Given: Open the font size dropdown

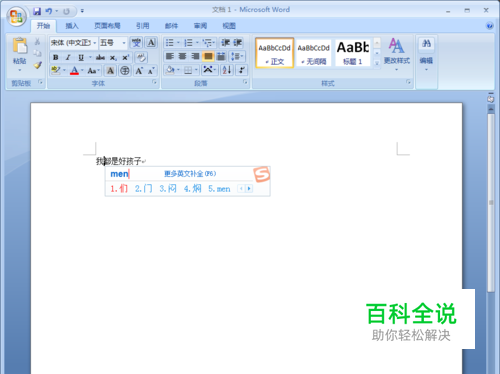Looking at the screenshot, I should (124, 43).
